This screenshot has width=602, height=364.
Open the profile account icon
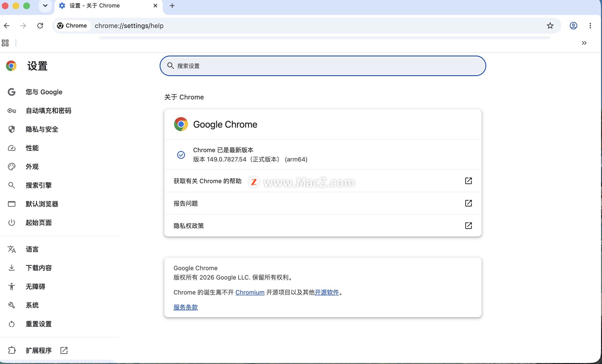click(573, 26)
